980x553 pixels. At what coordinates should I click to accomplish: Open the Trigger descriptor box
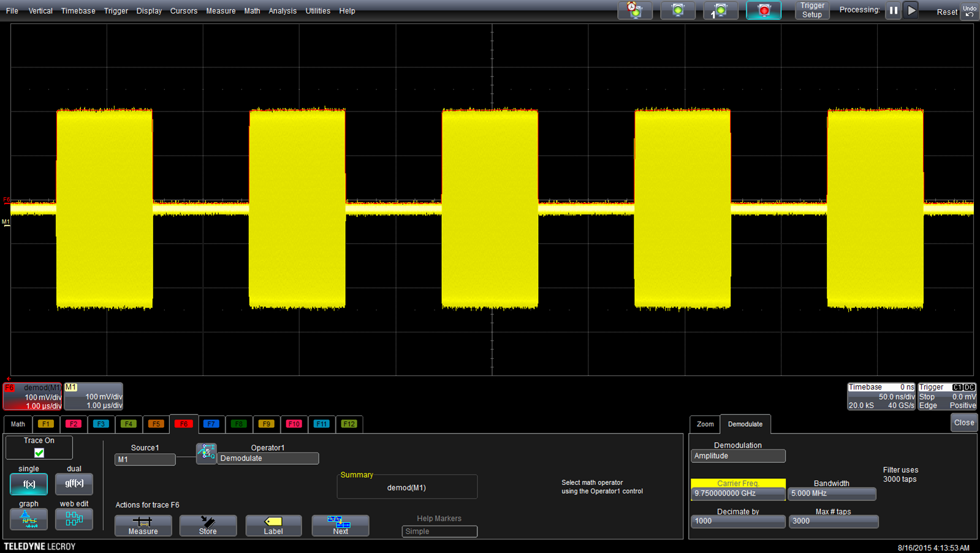(947, 396)
